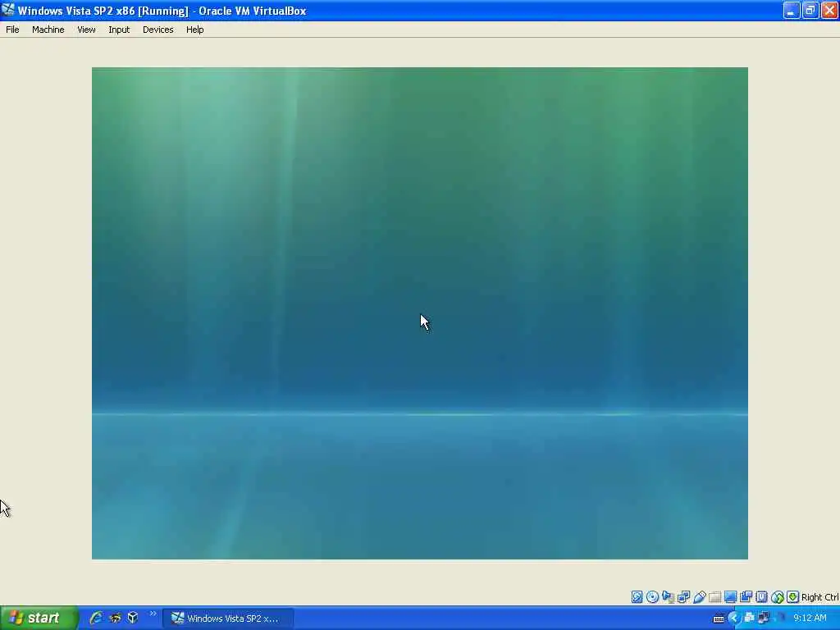Open the Machine menu
This screenshot has width=840, height=630.
(x=48, y=30)
